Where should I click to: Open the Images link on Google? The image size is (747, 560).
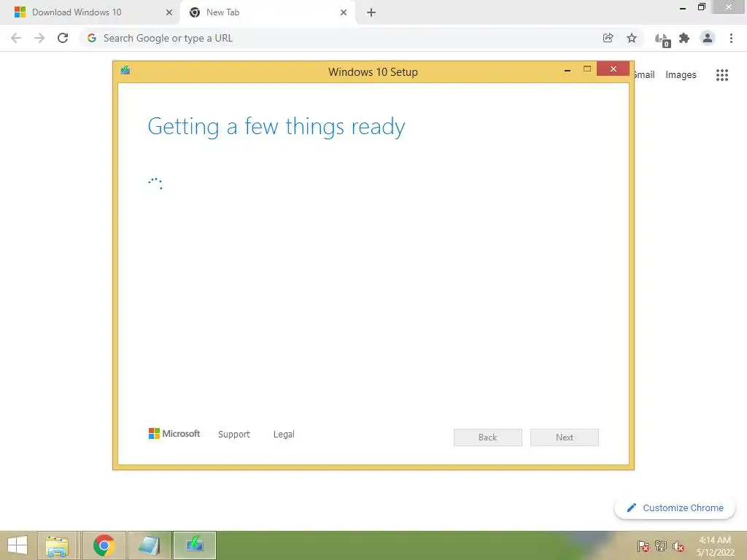click(x=681, y=75)
